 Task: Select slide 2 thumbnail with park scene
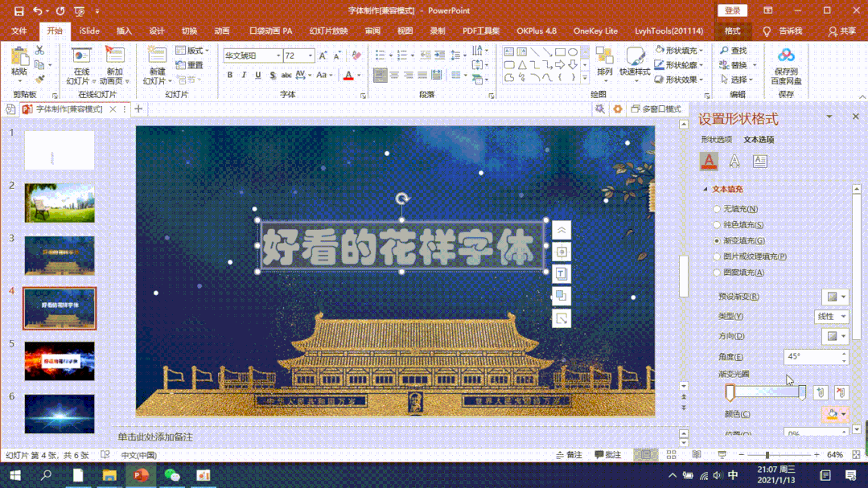tap(60, 203)
